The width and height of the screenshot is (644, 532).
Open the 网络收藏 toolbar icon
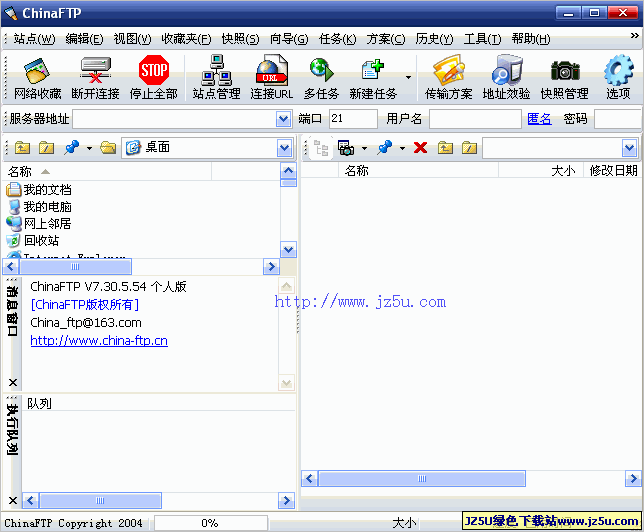pyautogui.click(x=37, y=78)
